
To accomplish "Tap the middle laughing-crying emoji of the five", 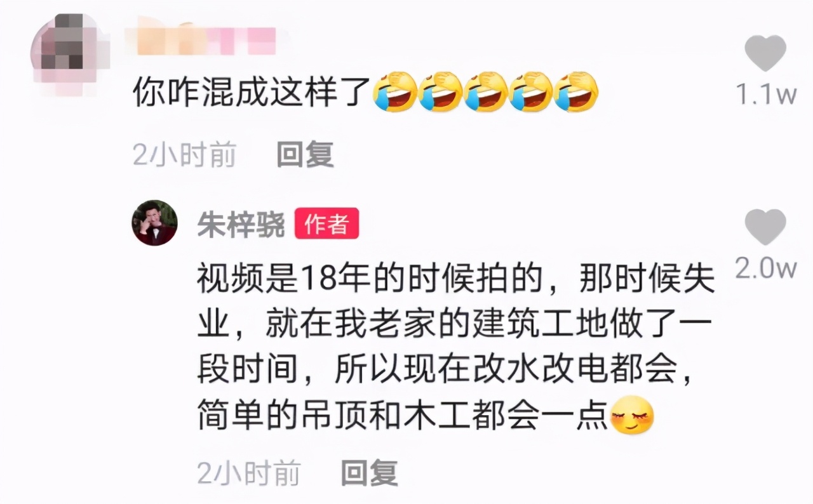I will tap(485, 93).
